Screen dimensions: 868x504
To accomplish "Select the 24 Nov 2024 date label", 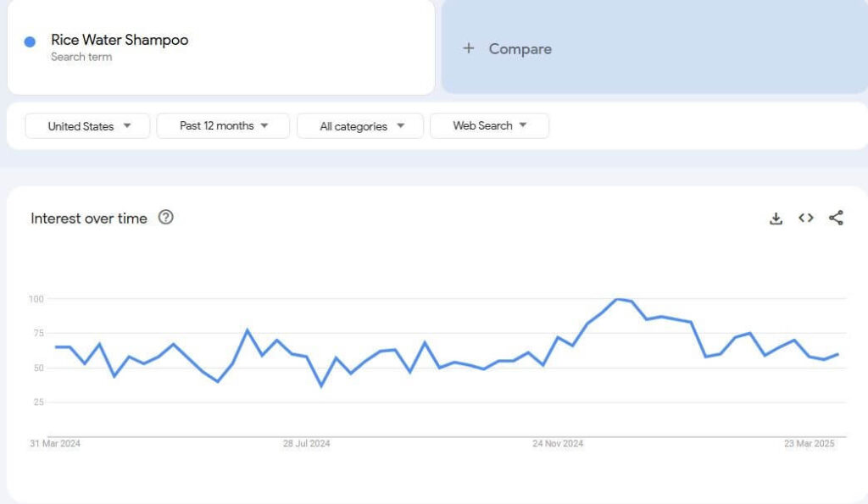I will (558, 443).
